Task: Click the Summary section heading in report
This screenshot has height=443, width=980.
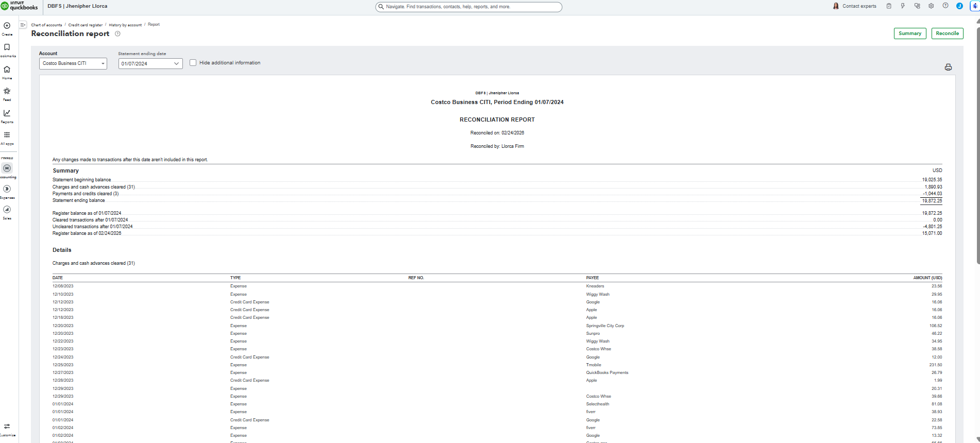Action: click(x=66, y=171)
